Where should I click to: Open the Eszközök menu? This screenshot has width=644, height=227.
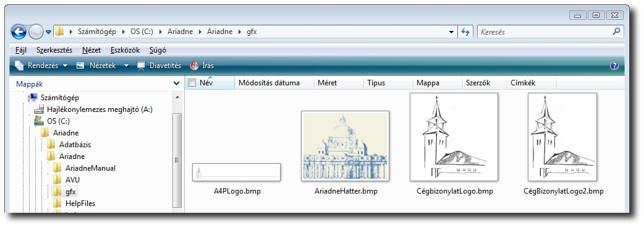[x=125, y=50]
